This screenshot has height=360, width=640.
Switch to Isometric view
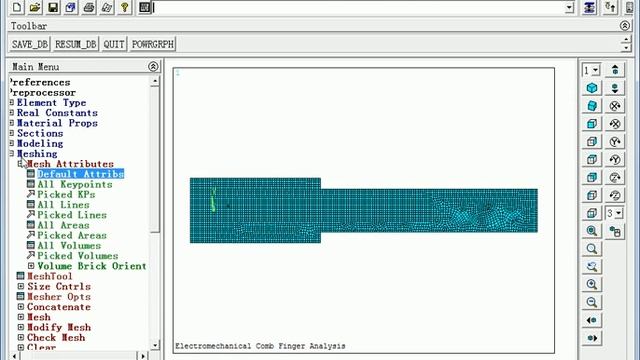pos(592,88)
